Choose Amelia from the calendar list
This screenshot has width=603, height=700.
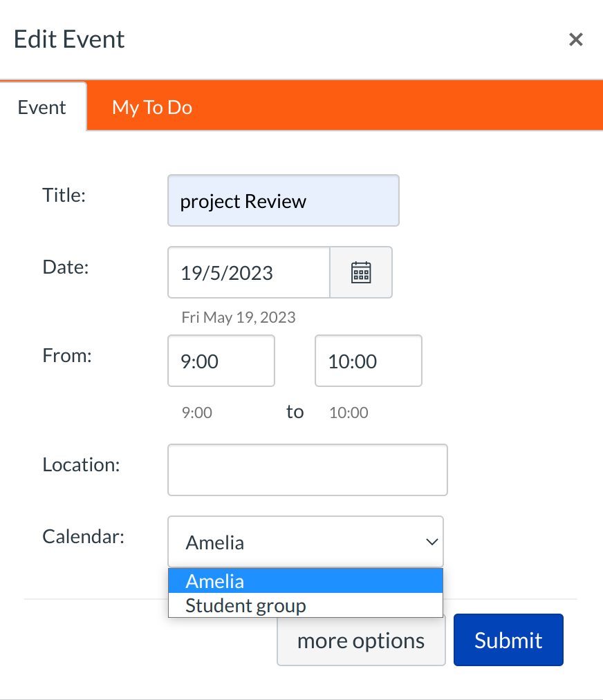click(305, 581)
